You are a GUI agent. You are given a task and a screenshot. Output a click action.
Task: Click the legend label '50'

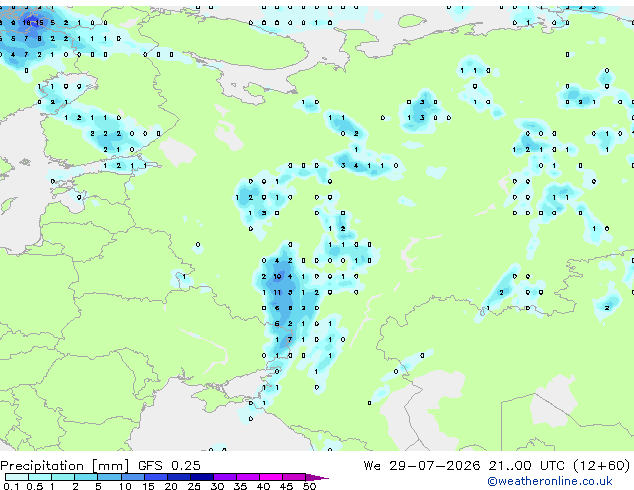point(309,486)
